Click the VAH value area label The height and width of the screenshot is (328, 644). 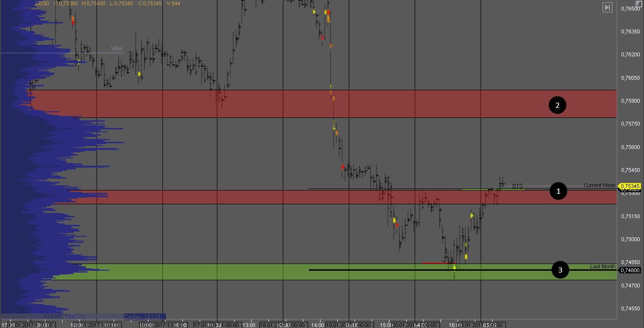click(117, 49)
